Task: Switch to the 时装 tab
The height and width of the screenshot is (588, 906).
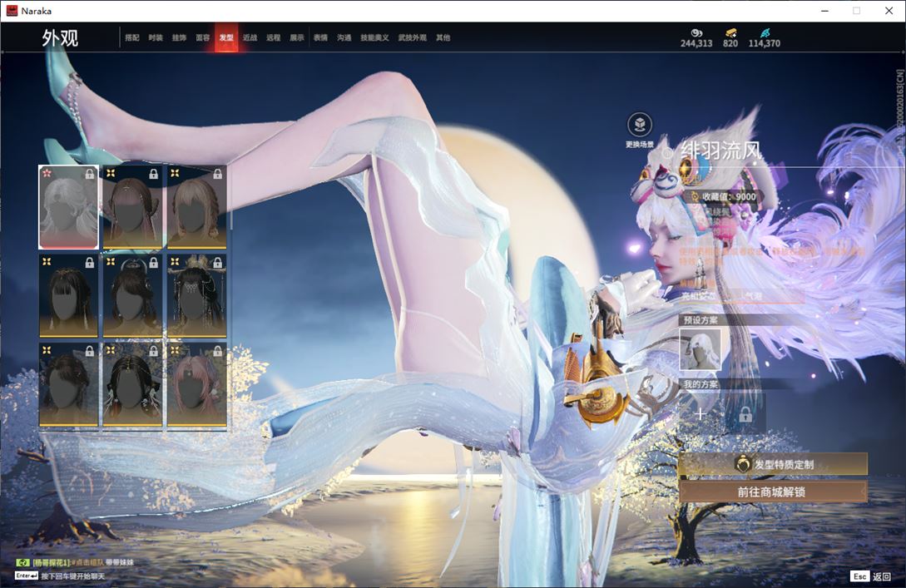Action: click(x=156, y=37)
